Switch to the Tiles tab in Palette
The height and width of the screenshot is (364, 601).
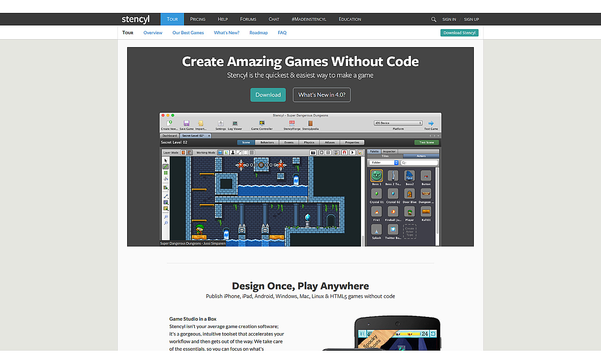[385, 156]
